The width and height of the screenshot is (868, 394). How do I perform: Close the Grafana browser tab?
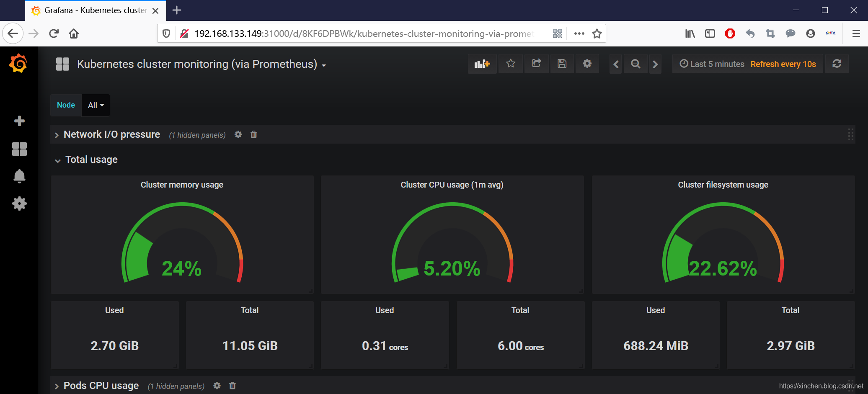(x=155, y=10)
